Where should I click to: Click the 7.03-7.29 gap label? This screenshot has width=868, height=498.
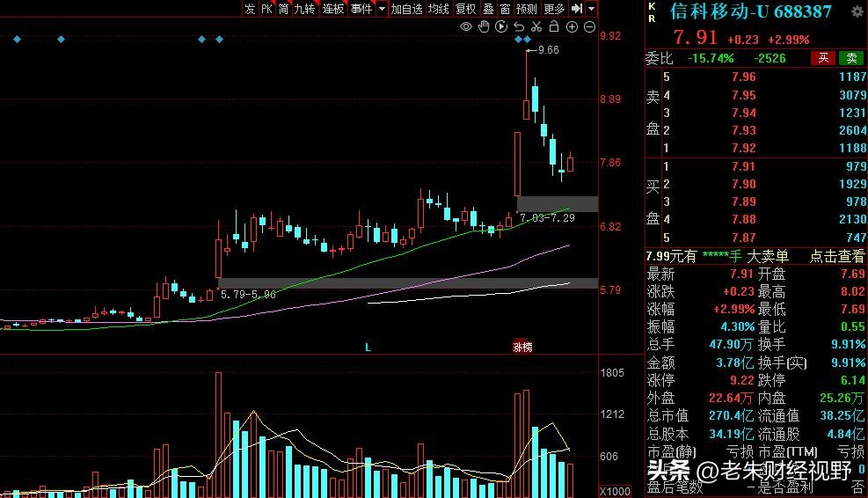[x=548, y=218]
